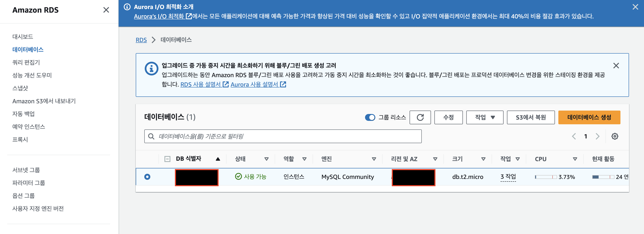Click the 상태 column sort arrow
This screenshot has width=644, height=234.
point(266,159)
